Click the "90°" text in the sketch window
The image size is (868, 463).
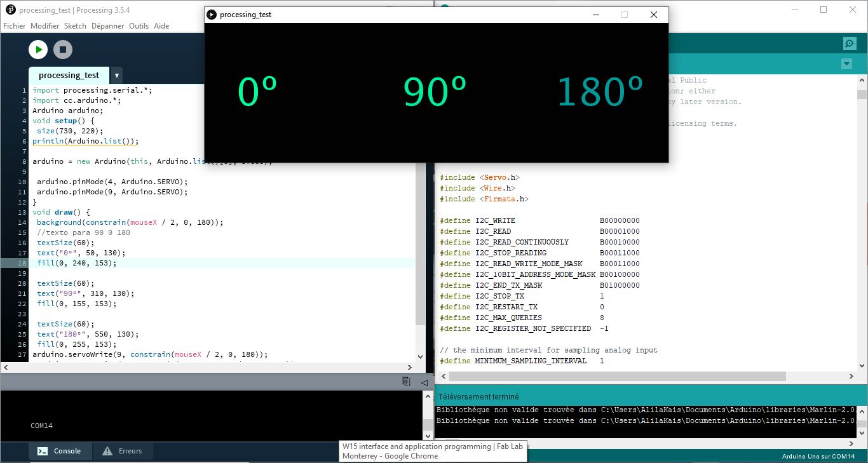pos(435,91)
